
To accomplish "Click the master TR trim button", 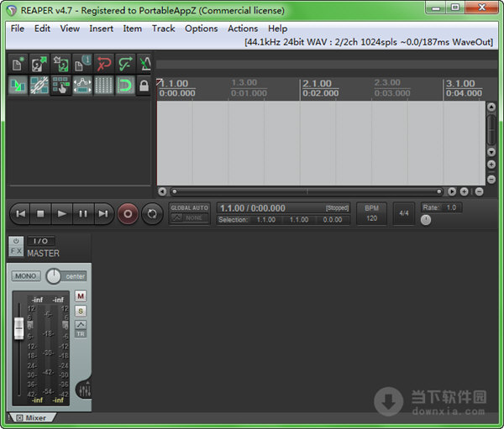I will [81, 334].
